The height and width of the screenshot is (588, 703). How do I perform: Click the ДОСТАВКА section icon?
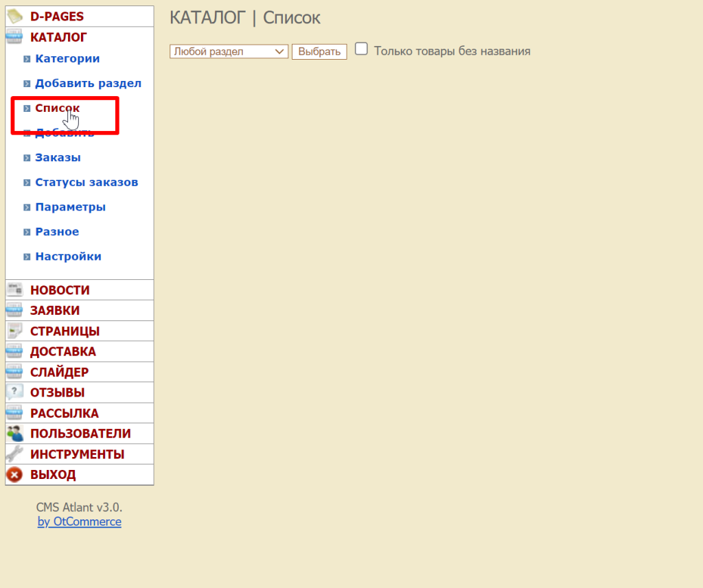coord(14,351)
